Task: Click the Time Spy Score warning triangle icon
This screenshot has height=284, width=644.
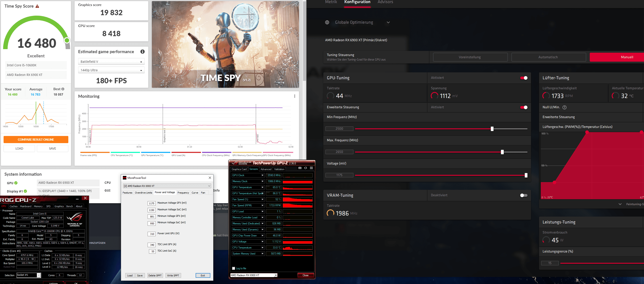Action: click(37, 6)
